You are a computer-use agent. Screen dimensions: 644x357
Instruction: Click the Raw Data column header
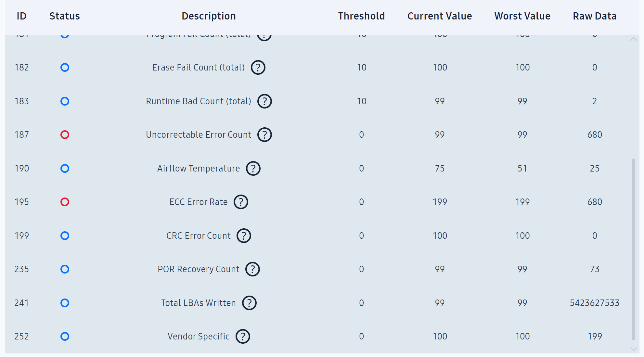click(595, 16)
